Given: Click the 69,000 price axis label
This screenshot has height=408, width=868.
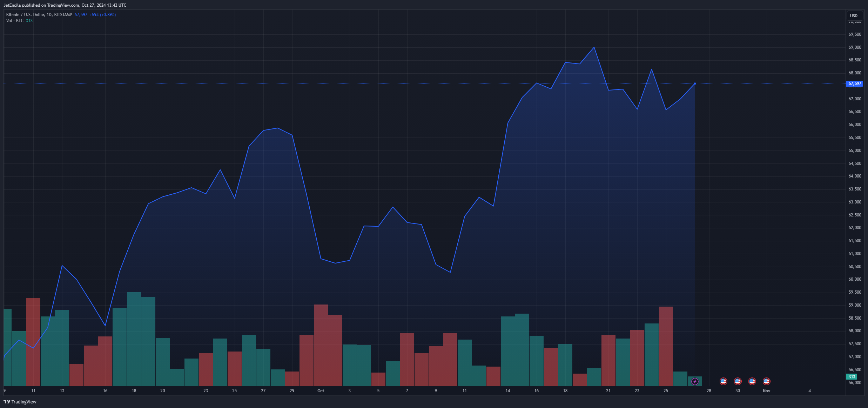Looking at the screenshot, I should (855, 47).
